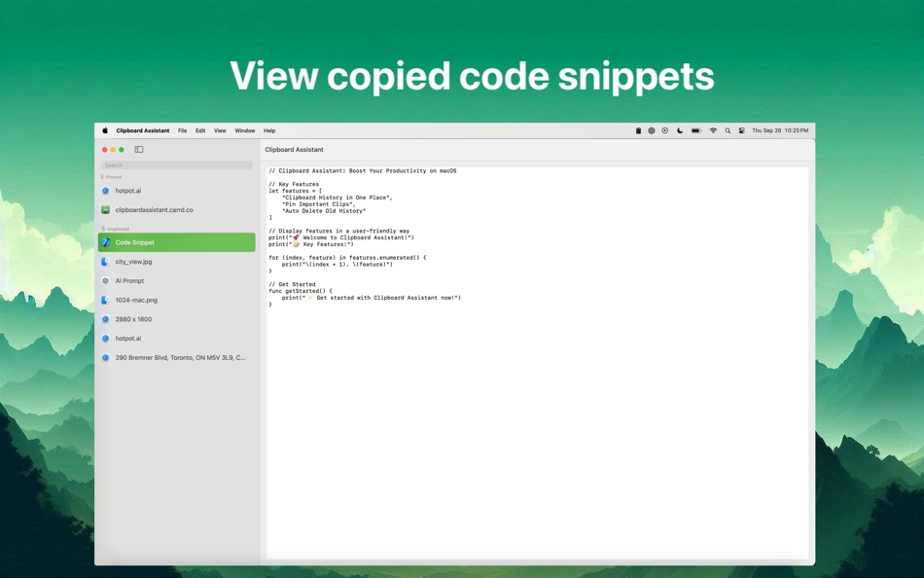
Task: Click the "let features = [" line
Action: (296, 191)
